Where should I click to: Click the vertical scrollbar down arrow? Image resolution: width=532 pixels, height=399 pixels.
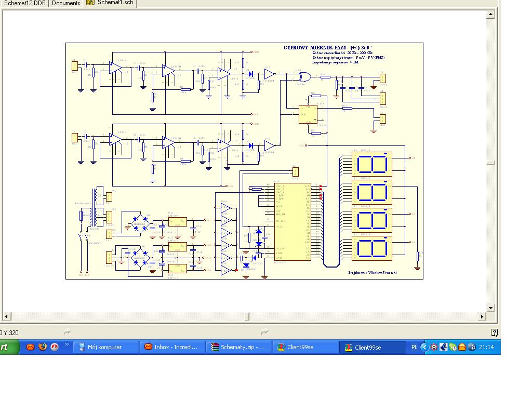click(490, 308)
